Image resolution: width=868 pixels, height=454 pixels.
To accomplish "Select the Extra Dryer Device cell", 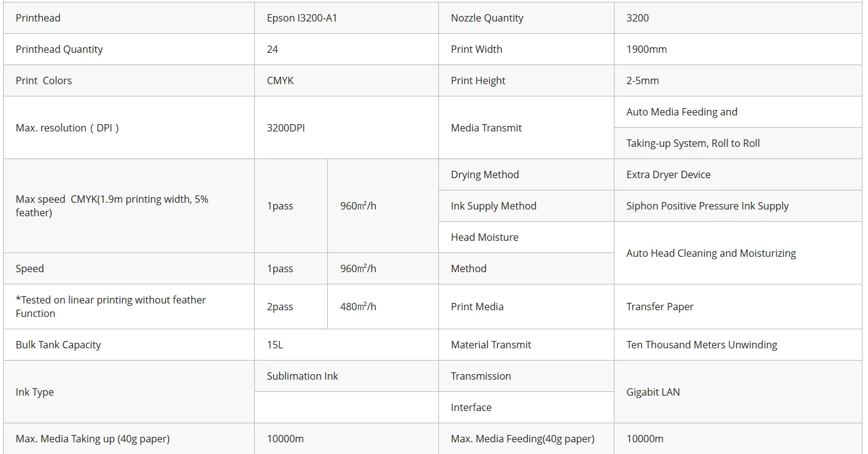I will [x=738, y=174].
